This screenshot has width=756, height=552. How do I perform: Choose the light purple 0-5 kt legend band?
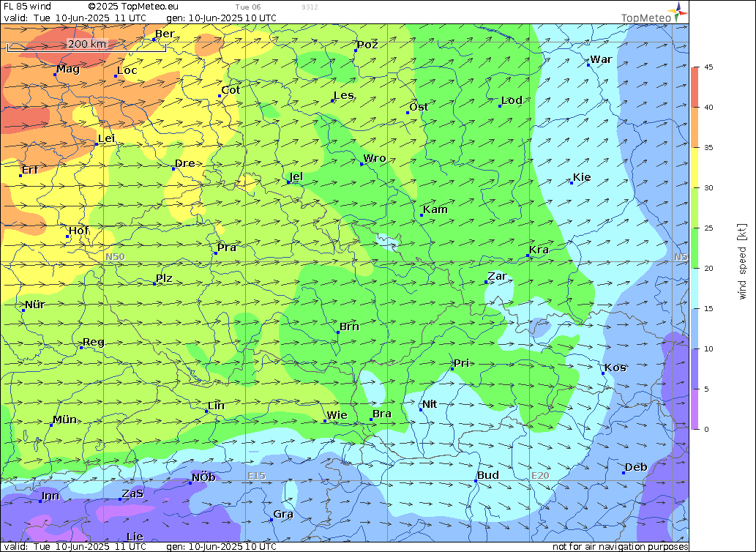click(695, 409)
